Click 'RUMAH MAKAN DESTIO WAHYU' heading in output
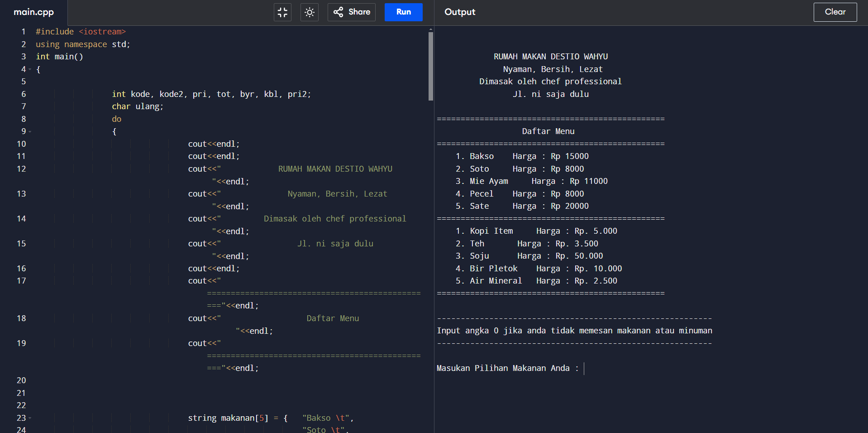The width and height of the screenshot is (868, 433). click(x=551, y=57)
